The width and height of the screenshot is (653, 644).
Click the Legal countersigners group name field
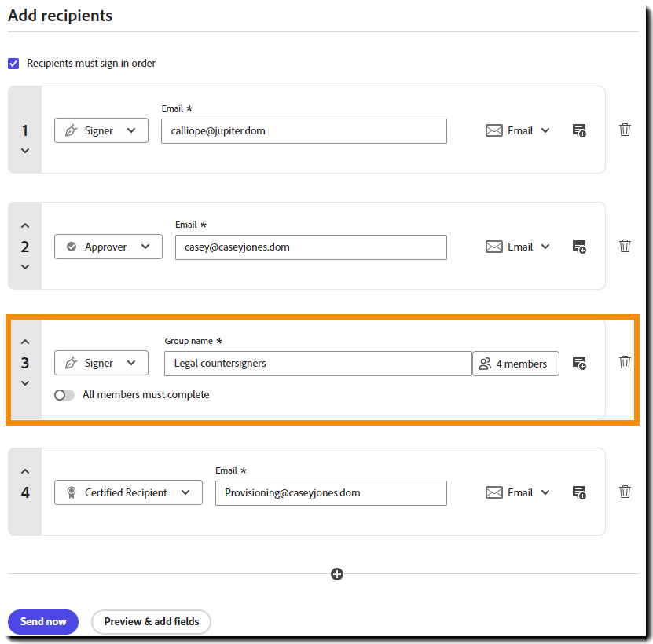317,364
